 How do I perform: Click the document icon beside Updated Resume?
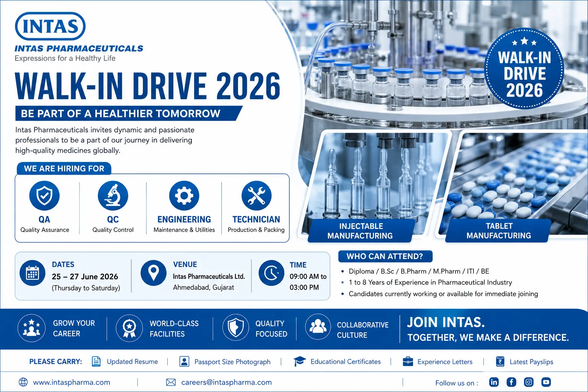pos(96,361)
